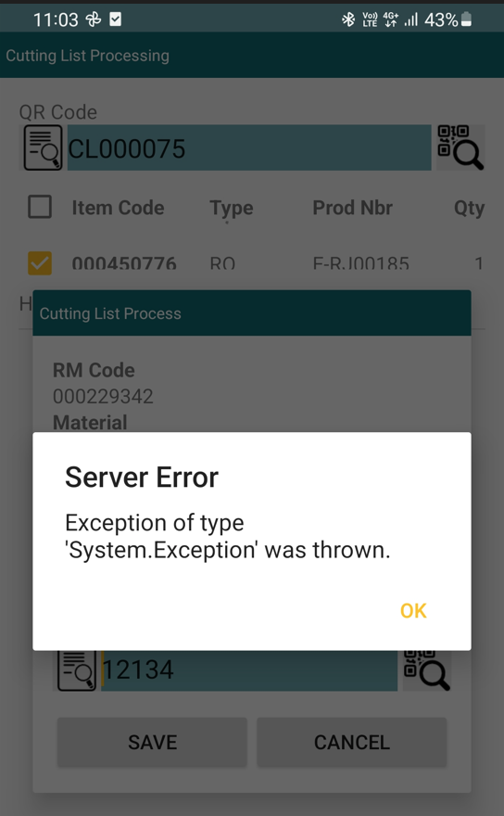Open the QR scanner icon next to CL000075
The height and width of the screenshot is (816, 504).
(x=460, y=147)
